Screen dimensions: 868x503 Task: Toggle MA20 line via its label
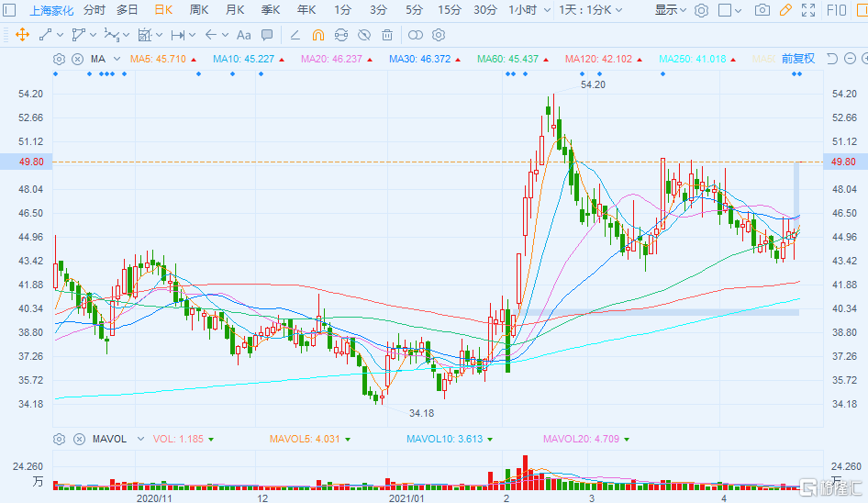click(331, 59)
